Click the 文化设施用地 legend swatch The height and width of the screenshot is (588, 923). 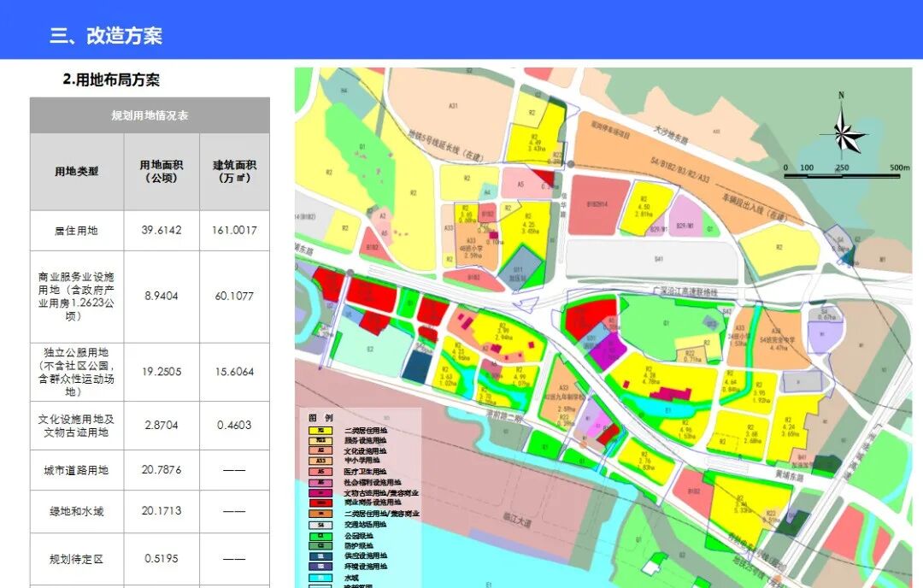click(320, 451)
